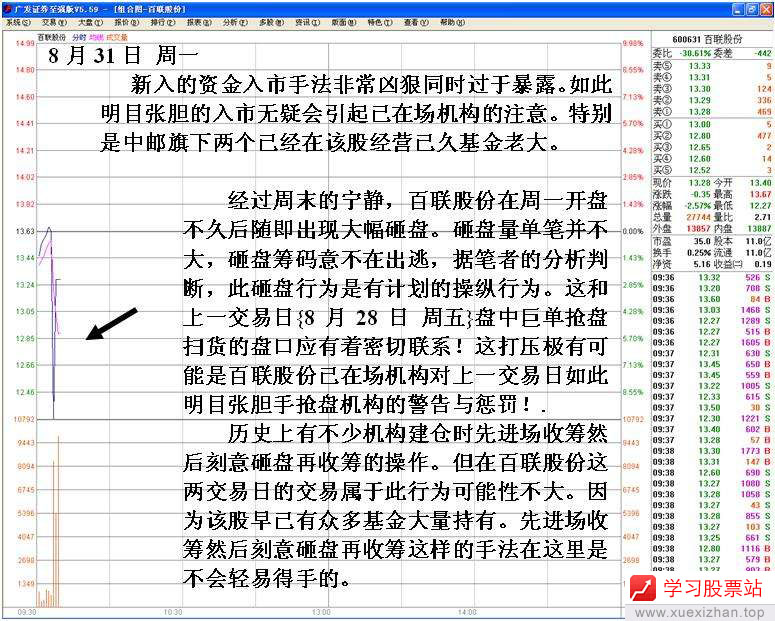Image resolution: width=775 pixels, height=621 pixels.
Task: Select the 卖③ ask row at 13.30
Action: point(712,89)
